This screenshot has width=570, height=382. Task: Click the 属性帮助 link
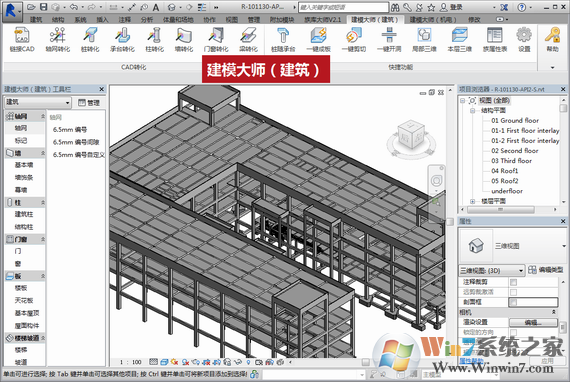click(471, 361)
